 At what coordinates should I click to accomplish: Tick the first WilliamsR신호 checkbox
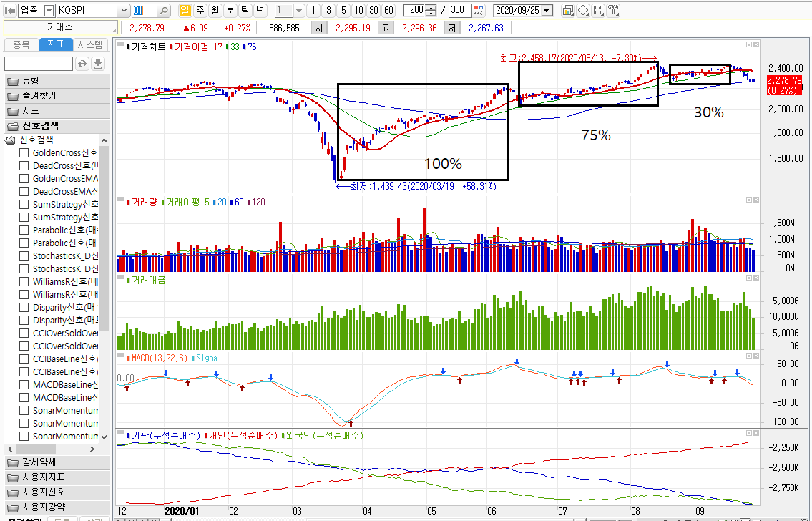(24, 282)
